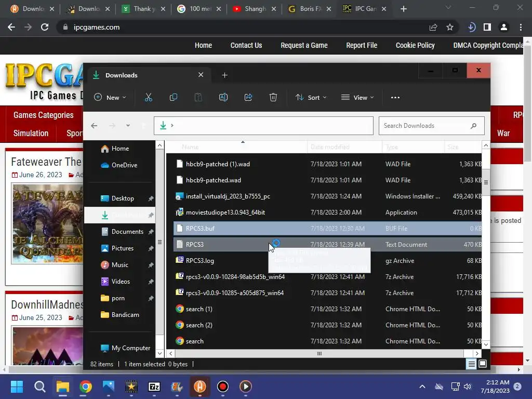Click the Share icon in Explorer toolbar
This screenshot has width=532, height=399.
(248, 97)
